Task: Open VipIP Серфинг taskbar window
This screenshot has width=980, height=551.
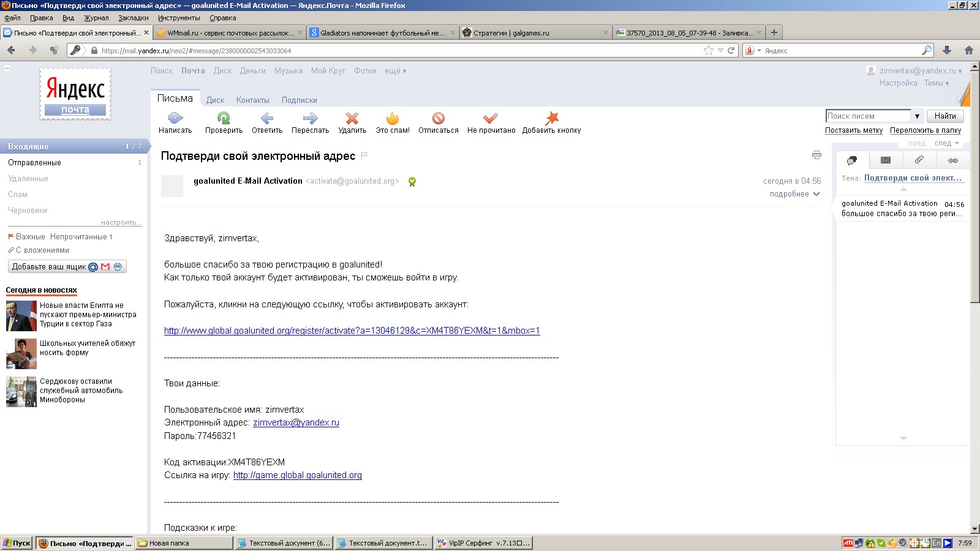Action: tap(483, 543)
